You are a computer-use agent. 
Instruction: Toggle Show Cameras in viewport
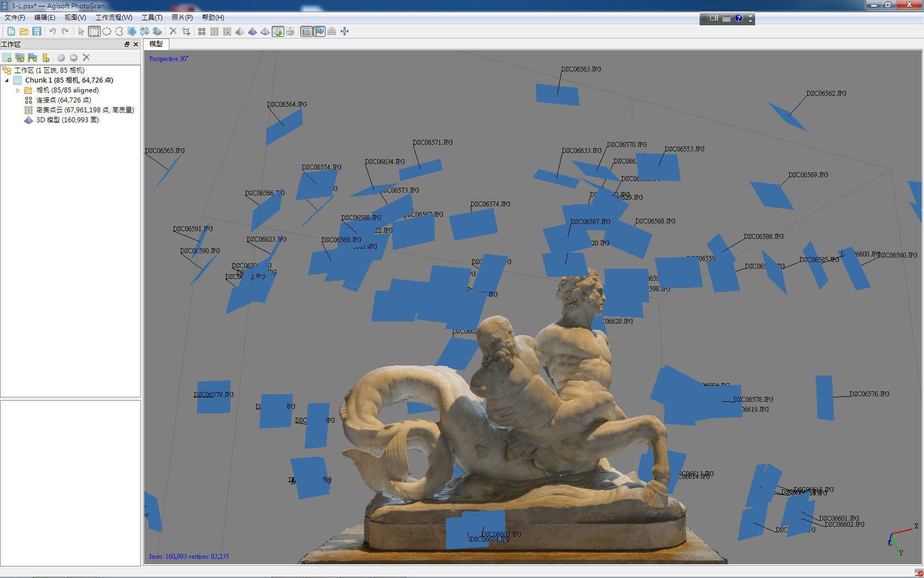tap(307, 31)
